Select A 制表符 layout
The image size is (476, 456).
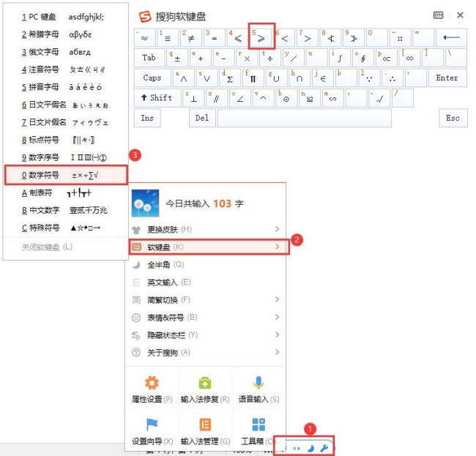tap(66, 193)
